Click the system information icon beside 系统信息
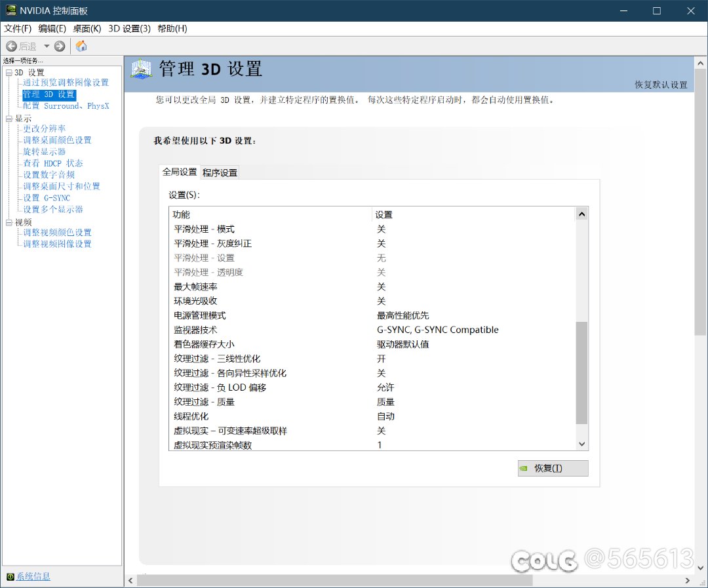Screen dimensions: 708x588 [10, 577]
